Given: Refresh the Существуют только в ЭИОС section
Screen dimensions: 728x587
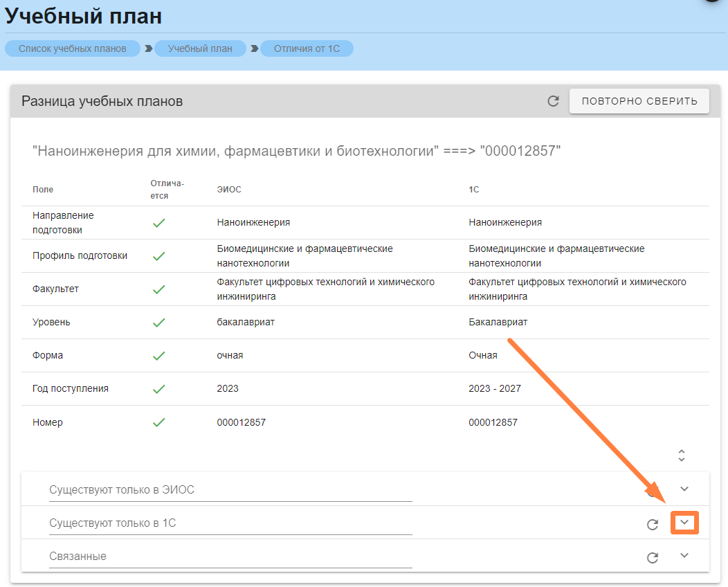Looking at the screenshot, I should [652, 491].
